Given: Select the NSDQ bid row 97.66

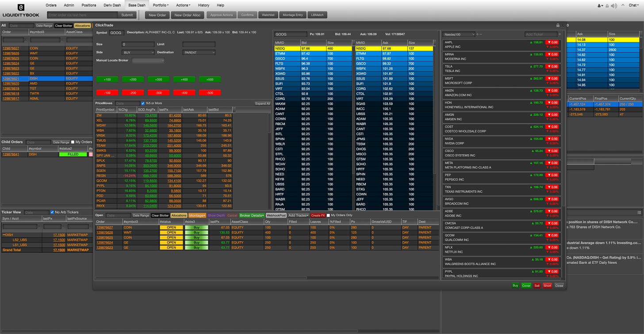Looking at the screenshot, I should 313,48.
